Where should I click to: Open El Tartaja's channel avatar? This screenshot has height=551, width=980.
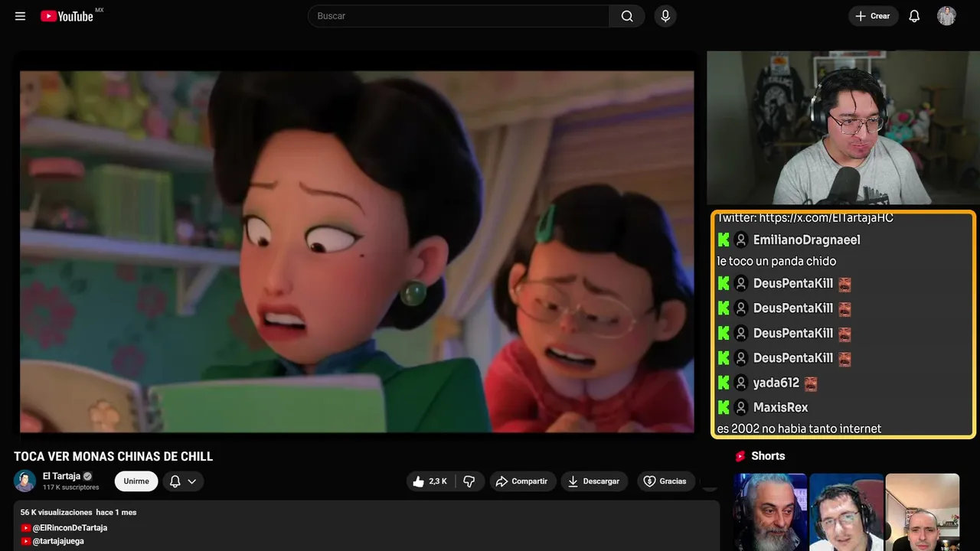click(x=24, y=481)
